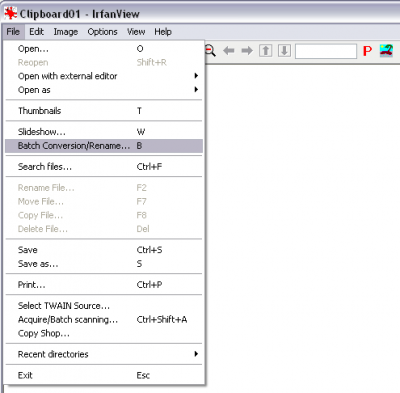400x393 pixels.
Task: Start Slideshow... from the menu
Action: [104, 132]
